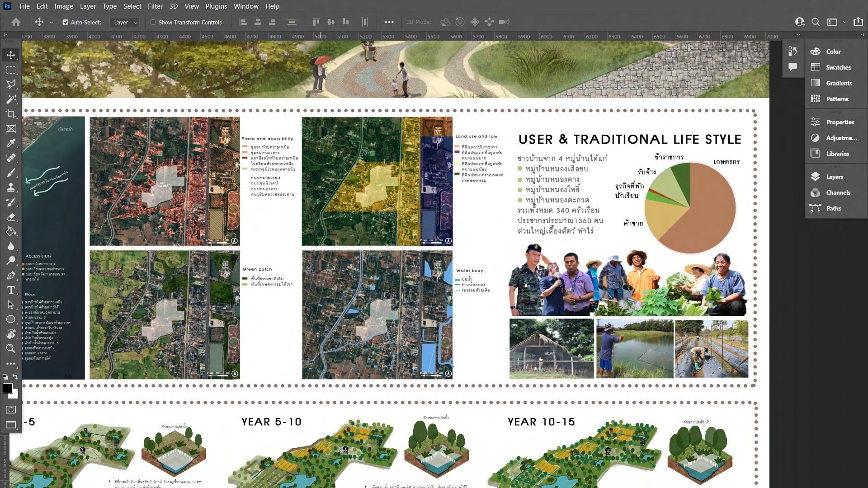The height and width of the screenshot is (488, 868).
Task: Select the Path Selection tool
Action: pos(11,305)
